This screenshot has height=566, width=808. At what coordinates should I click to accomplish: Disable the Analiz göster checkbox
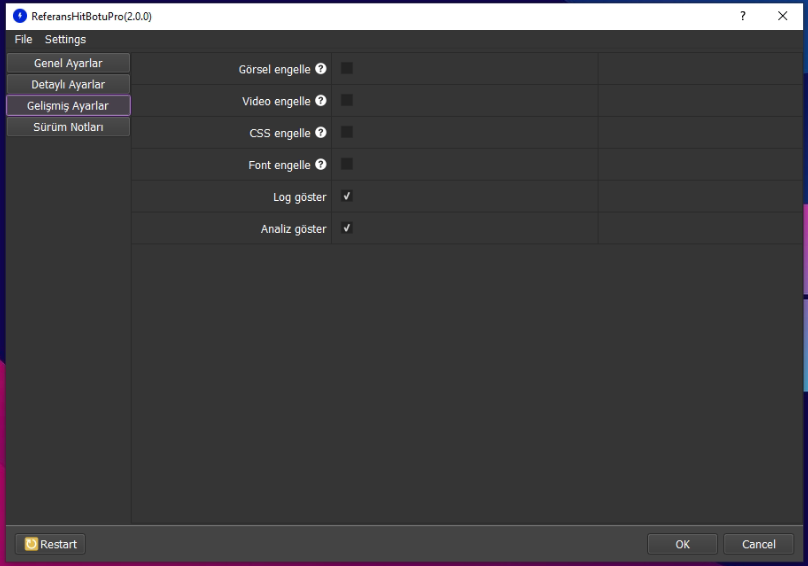click(x=347, y=229)
